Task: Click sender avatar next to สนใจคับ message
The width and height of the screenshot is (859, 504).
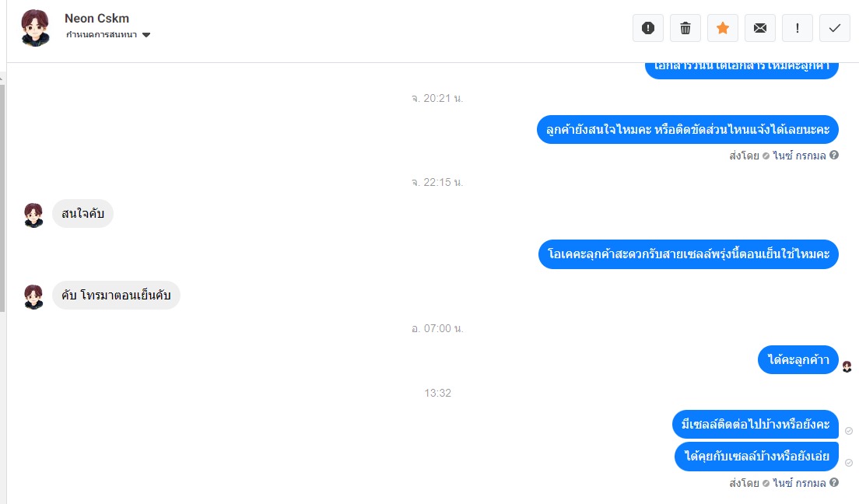Action: point(34,215)
